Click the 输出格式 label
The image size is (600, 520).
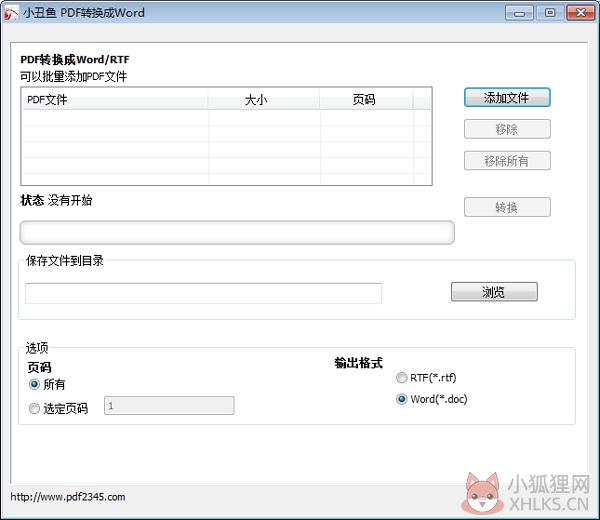[359, 363]
